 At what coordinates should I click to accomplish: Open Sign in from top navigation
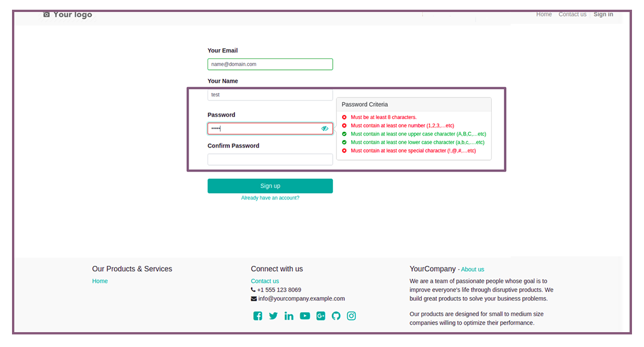coord(603,14)
